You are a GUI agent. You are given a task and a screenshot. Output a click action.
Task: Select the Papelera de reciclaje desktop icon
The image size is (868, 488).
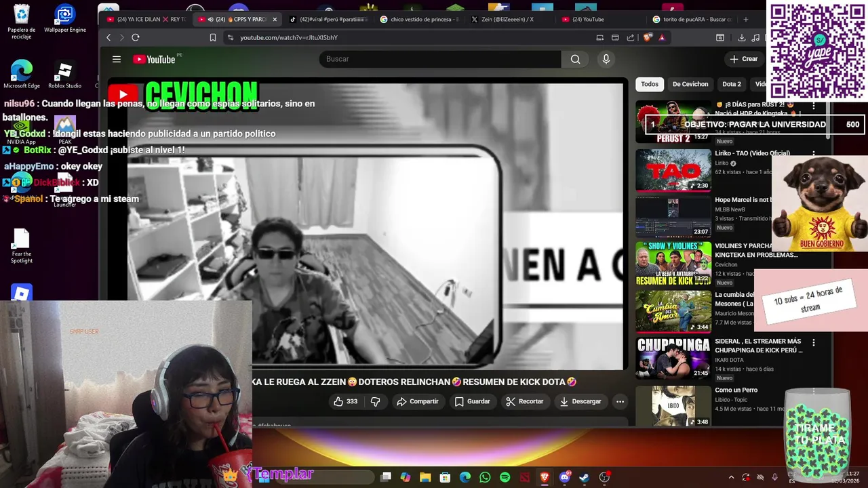tap(22, 22)
